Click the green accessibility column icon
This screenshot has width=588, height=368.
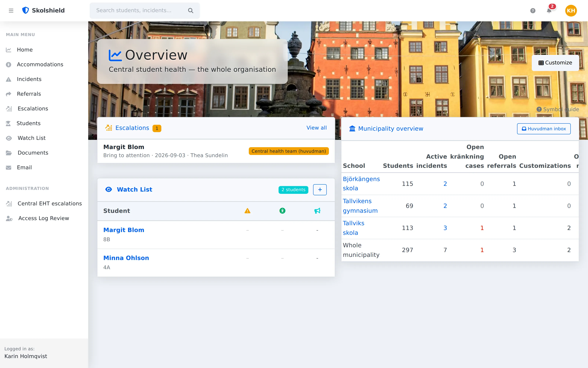coord(282,211)
